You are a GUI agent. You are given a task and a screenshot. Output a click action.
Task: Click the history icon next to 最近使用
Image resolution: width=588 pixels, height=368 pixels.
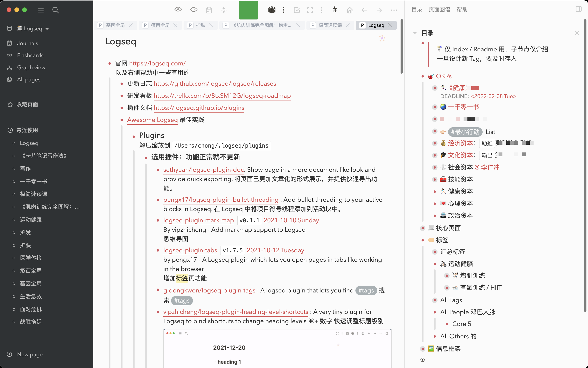point(10,130)
